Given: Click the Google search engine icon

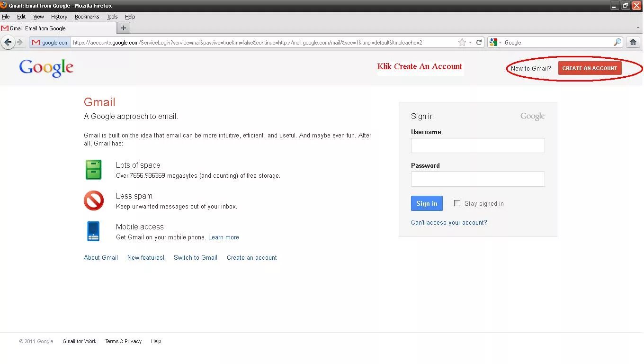Looking at the screenshot, I should (x=493, y=42).
